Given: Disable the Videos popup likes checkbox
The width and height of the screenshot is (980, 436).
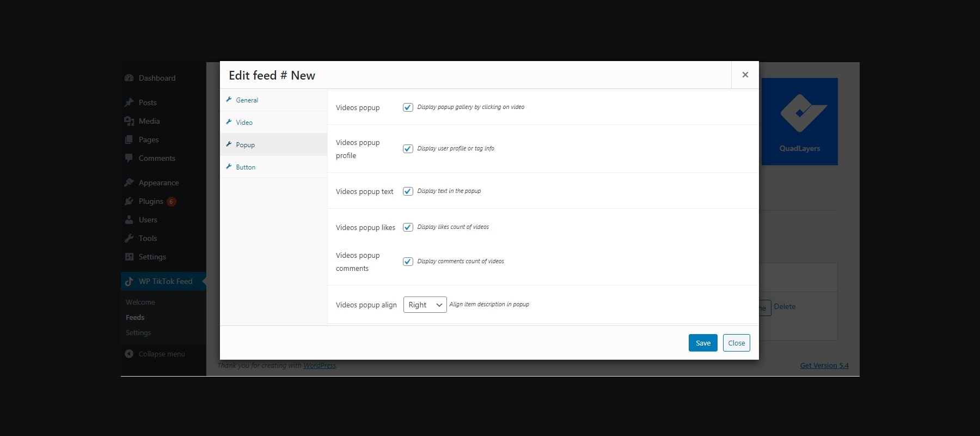Looking at the screenshot, I should 408,227.
